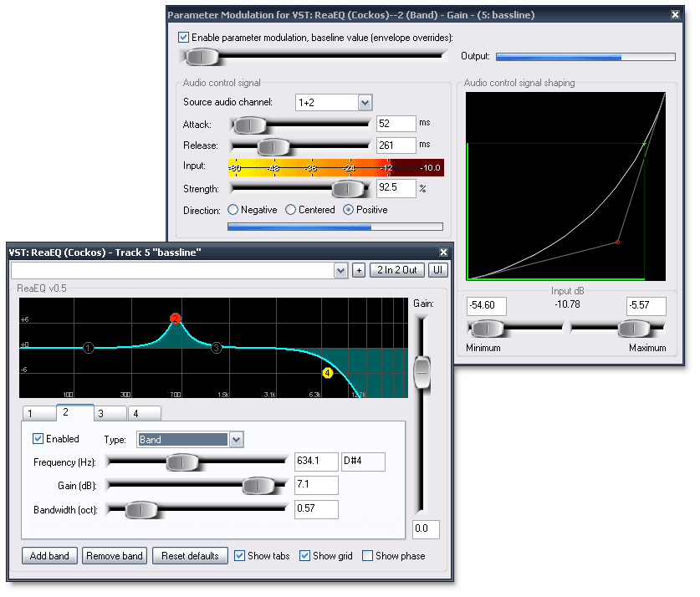Screen dimensions: 700x597
Task: Click the Add band button
Action: [x=49, y=556]
